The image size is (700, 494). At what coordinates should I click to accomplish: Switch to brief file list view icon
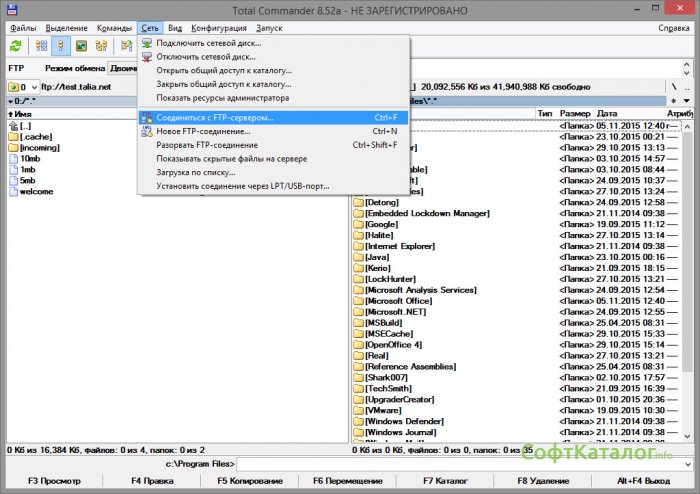pyautogui.click(x=41, y=46)
